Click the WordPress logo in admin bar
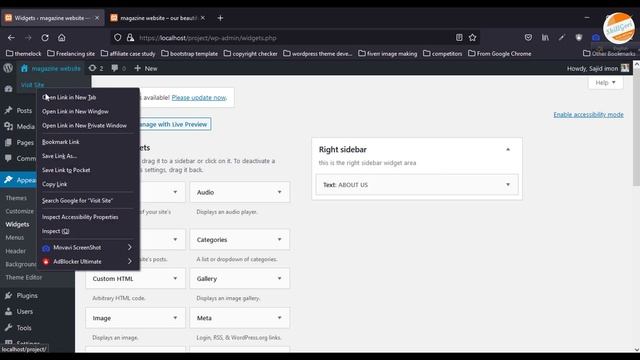 [8, 68]
